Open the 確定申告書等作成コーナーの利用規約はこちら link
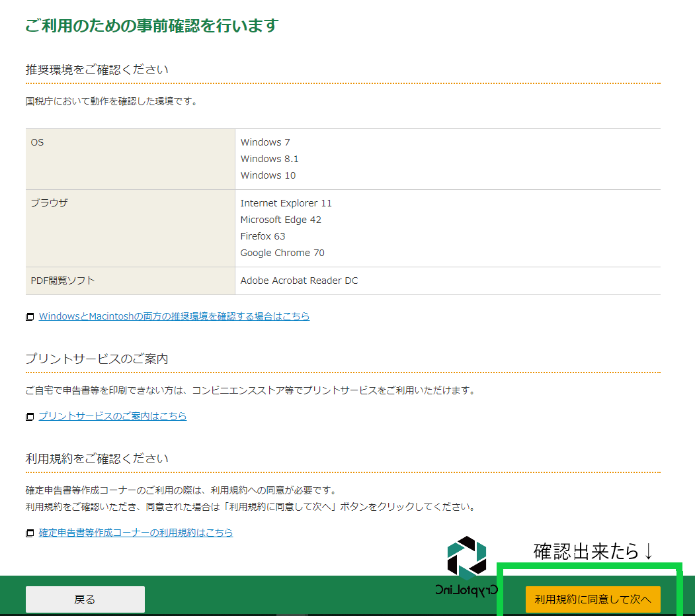 tap(136, 533)
